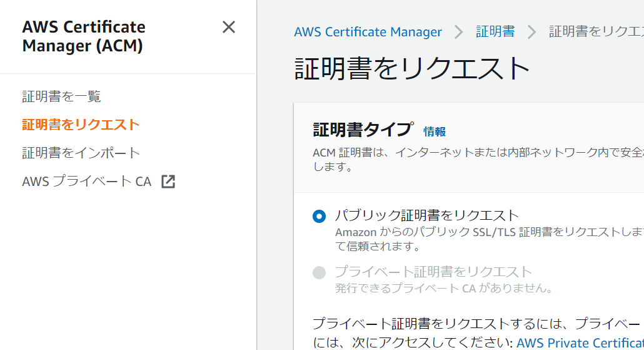Open 証明書をインポート in the sidebar

coord(81,153)
